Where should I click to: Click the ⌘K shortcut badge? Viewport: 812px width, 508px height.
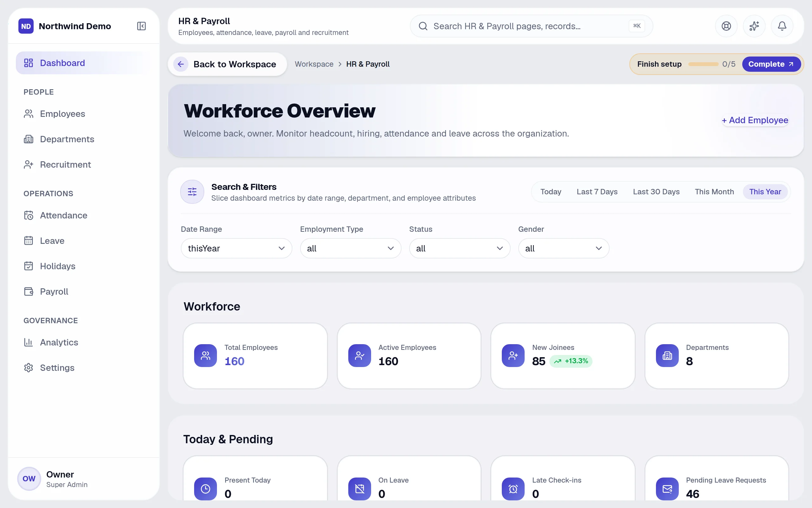(637, 26)
